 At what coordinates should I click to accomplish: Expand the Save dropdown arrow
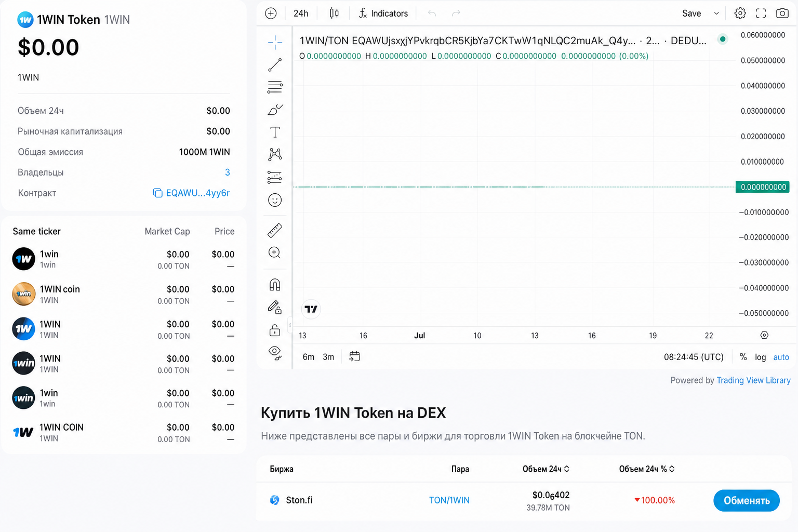pyautogui.click(x=716, y=14)
